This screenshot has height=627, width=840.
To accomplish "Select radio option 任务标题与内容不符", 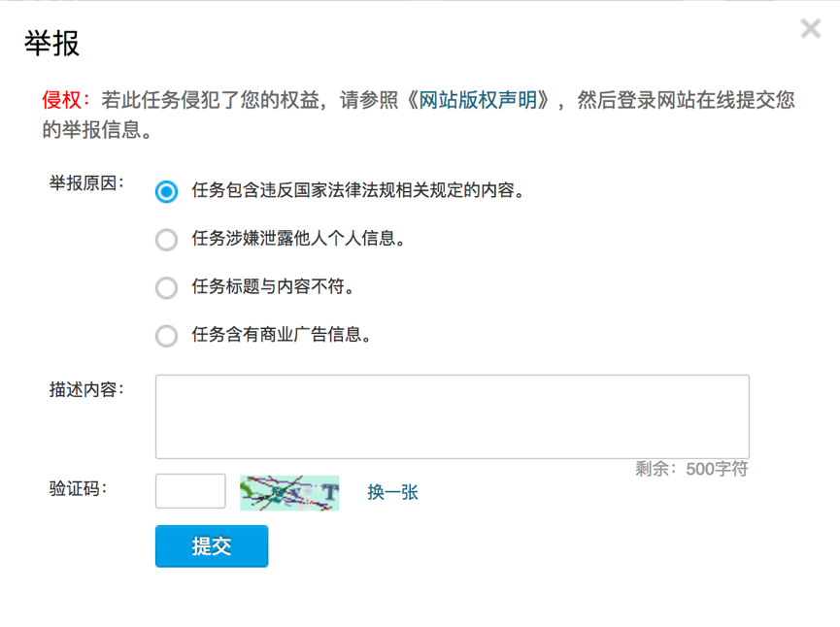I will [166, 288].
